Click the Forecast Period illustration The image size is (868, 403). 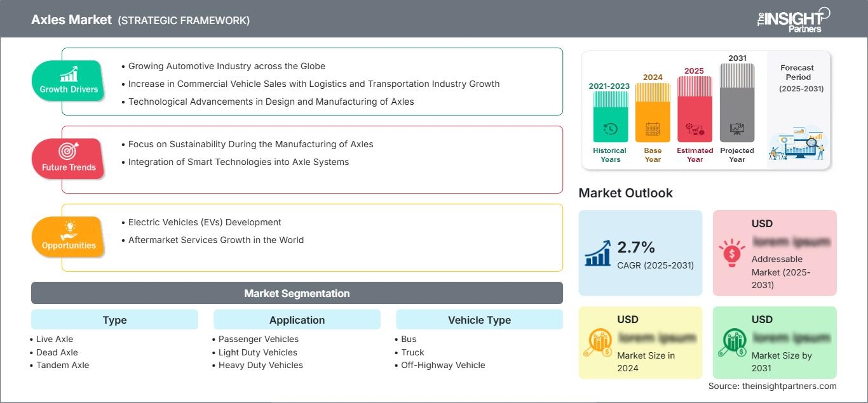pyautogui.click(x=797, y=145)
